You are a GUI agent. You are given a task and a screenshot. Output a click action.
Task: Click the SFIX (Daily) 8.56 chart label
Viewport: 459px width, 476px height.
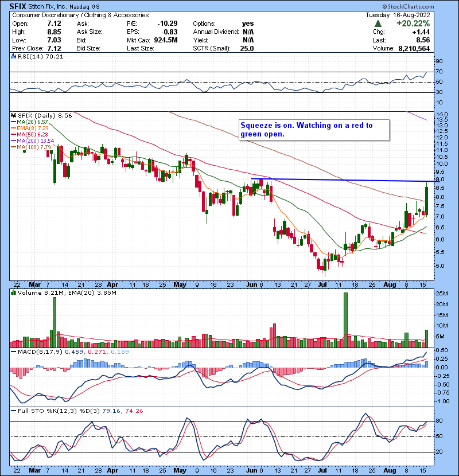point(45,116)
